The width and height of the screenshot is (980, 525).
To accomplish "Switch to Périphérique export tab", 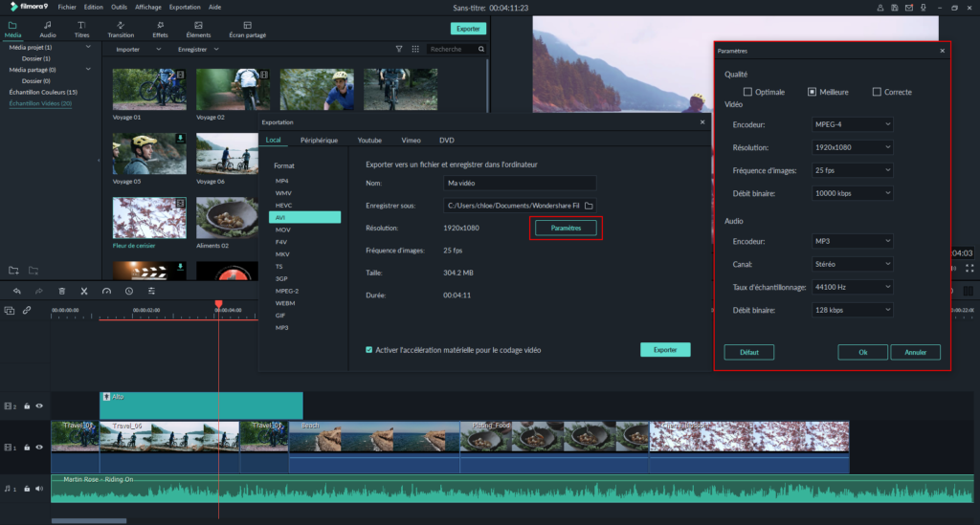I will [x=319, y=141].
